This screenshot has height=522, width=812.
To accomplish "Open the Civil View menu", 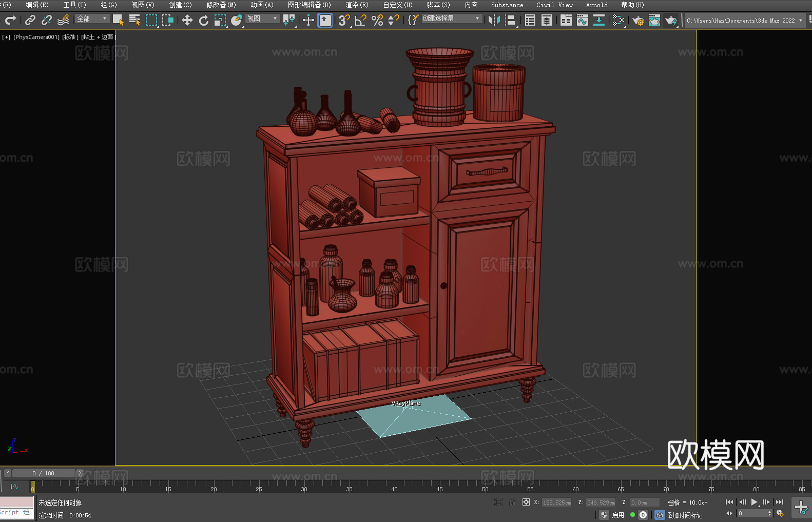I will [x=555, y=5].
